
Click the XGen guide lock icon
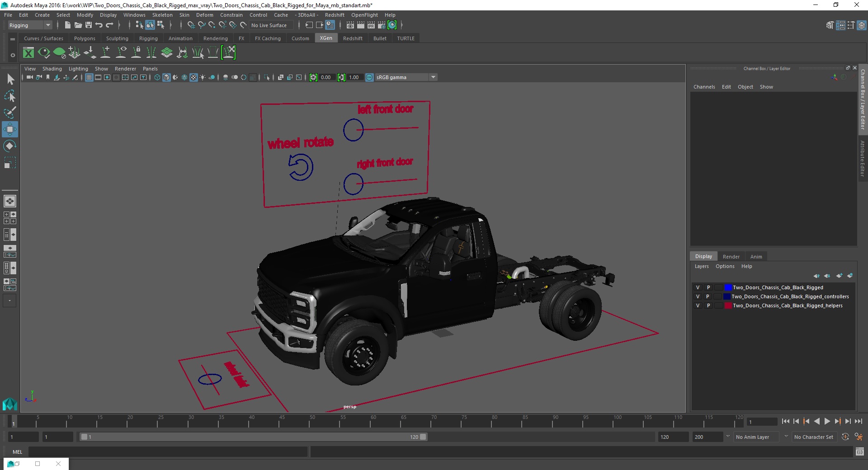136,53
